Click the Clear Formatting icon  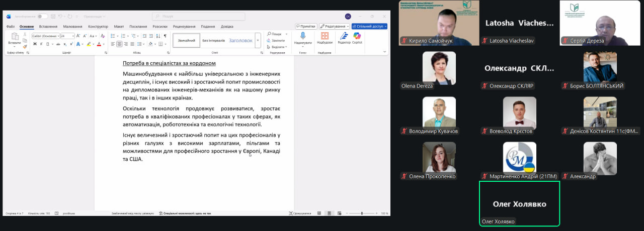[x=103, y=36]
